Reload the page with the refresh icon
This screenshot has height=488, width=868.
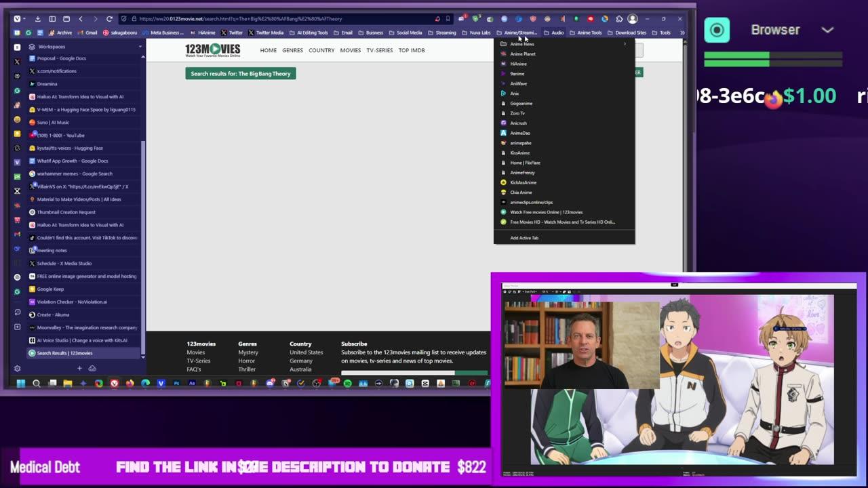click(109, 18)
